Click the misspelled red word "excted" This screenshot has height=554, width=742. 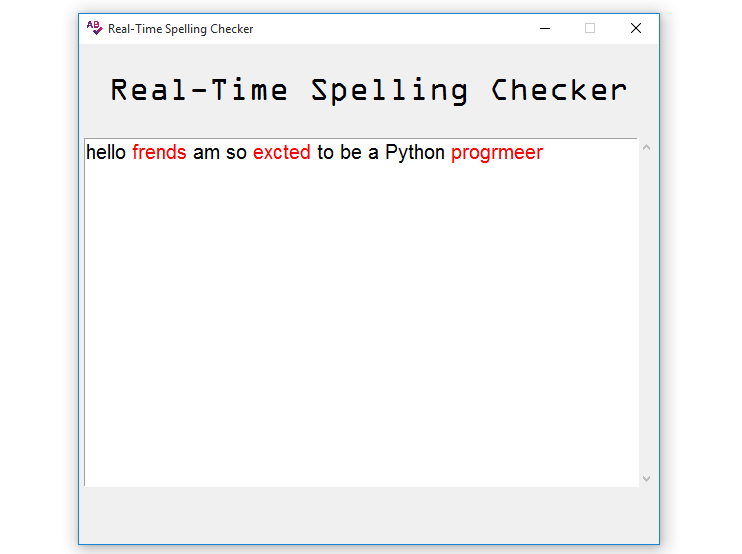[281, 153]
